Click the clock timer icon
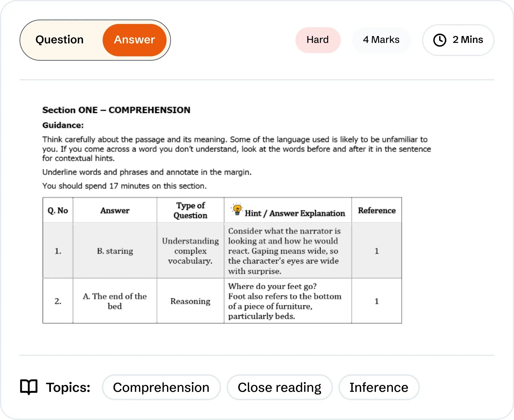Screen dimensions: 514x420 (x=439, y=40)
